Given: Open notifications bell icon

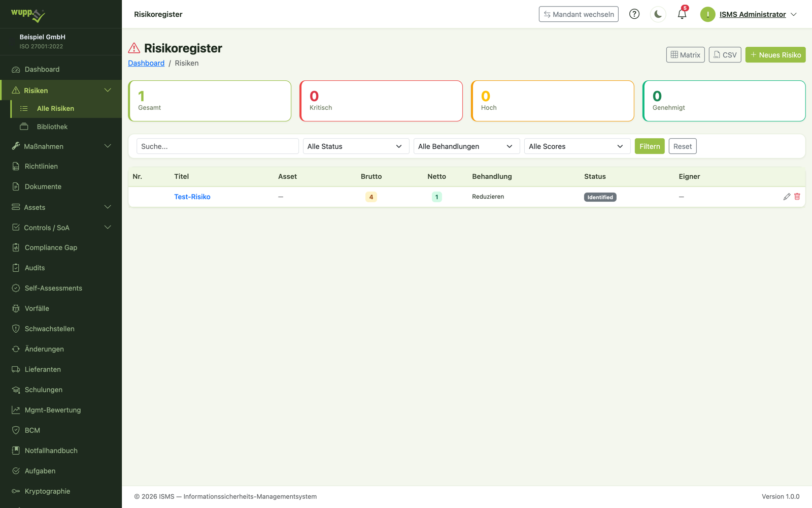Looking at the screenshot, I should click(x=682, y=14).
